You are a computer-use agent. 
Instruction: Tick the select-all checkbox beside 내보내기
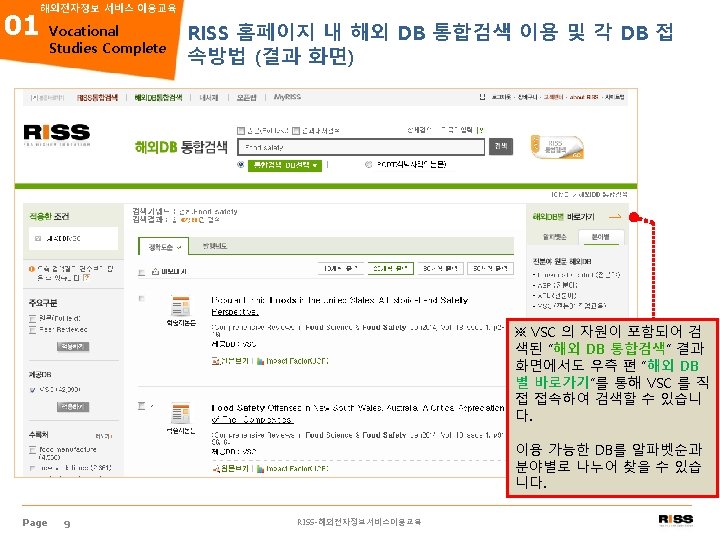click(x=141, y=272)
